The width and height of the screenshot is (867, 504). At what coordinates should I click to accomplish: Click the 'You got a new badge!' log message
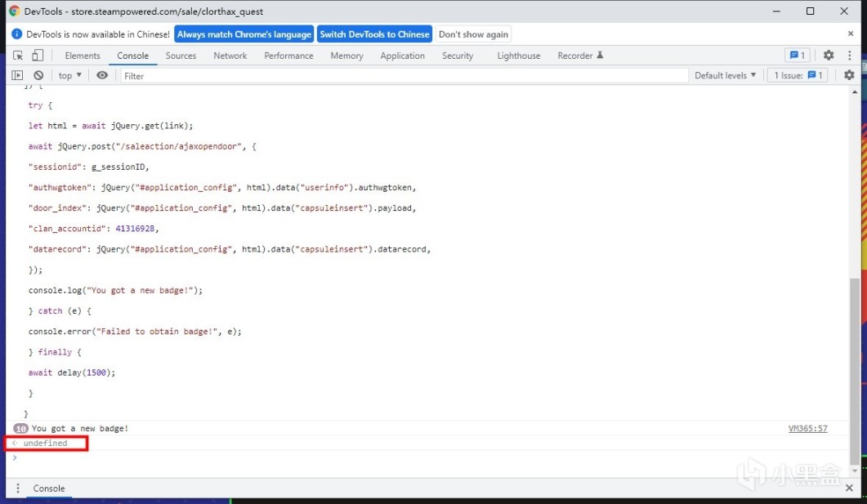79,428
